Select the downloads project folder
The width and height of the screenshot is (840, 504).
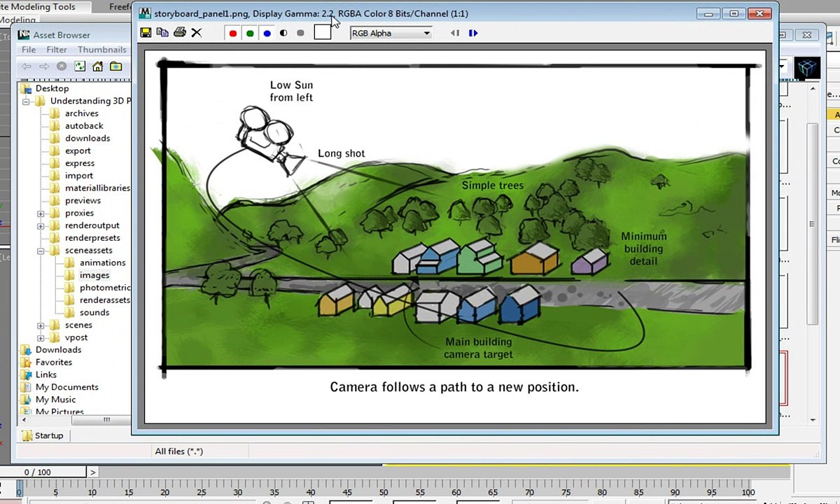point(87,139)
